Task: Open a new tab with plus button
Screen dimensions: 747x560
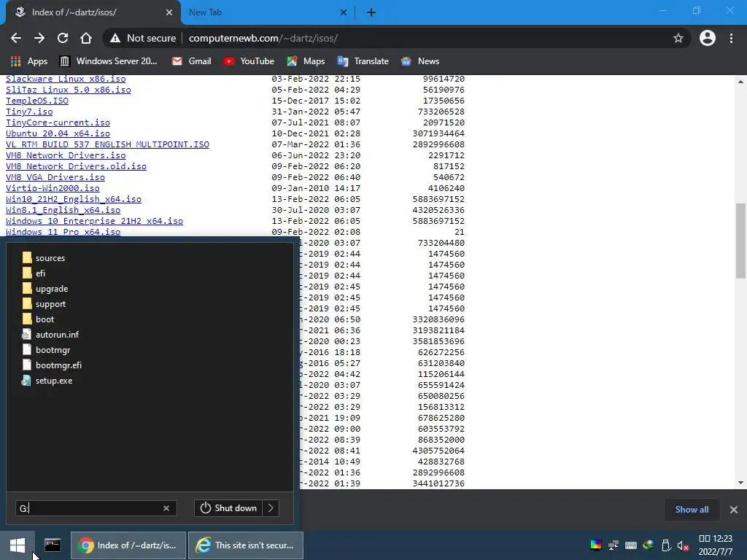Action: pyautogui.click(x=371, y=12)
